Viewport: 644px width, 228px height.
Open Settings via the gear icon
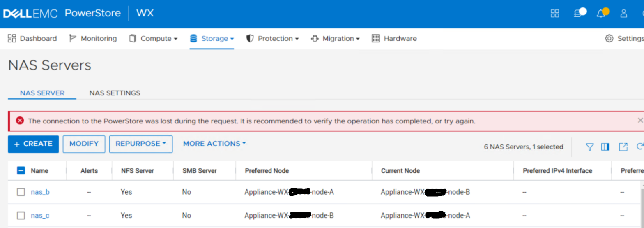pyautogui.click(x=609, y=39)
